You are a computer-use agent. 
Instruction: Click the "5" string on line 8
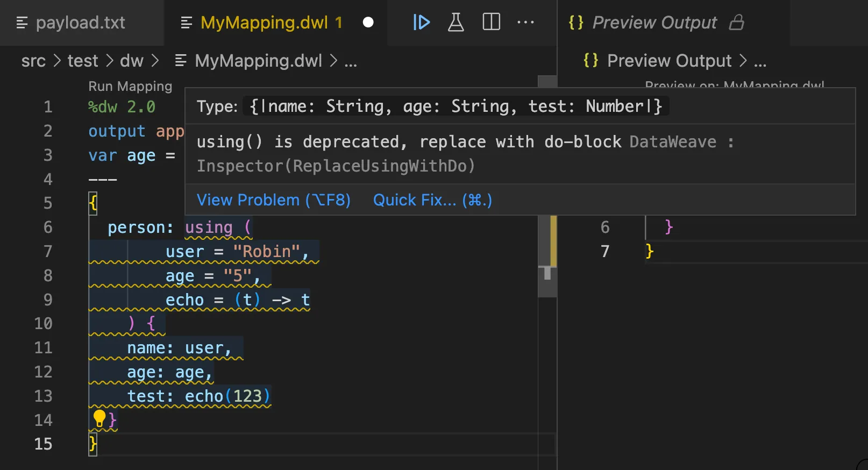click(x=238, y=276)
